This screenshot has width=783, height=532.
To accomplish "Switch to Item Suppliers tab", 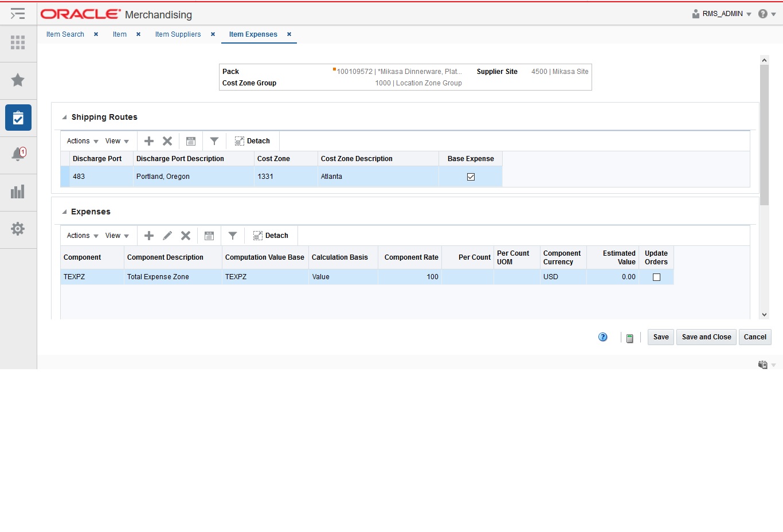I will (x=178, y=34).
